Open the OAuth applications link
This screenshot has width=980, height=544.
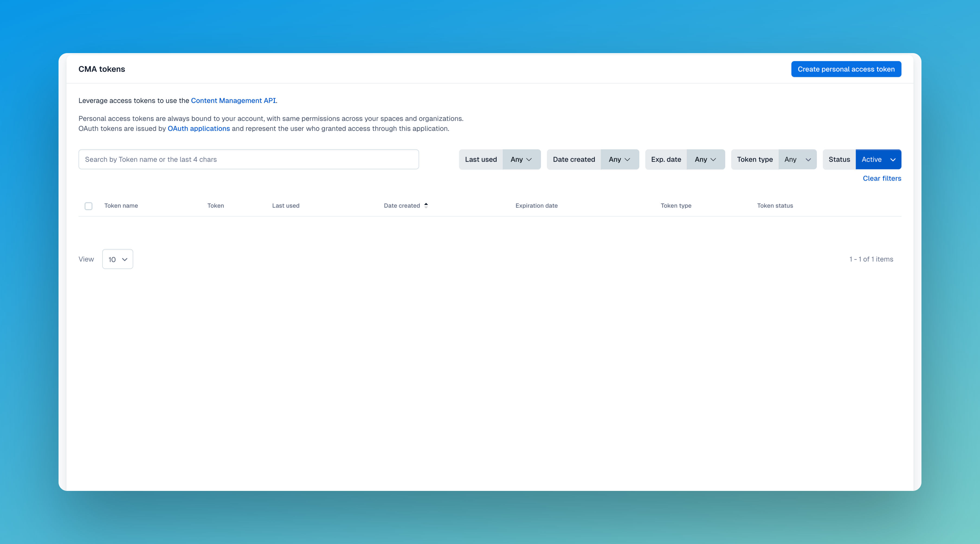click(x=199, y=129)
